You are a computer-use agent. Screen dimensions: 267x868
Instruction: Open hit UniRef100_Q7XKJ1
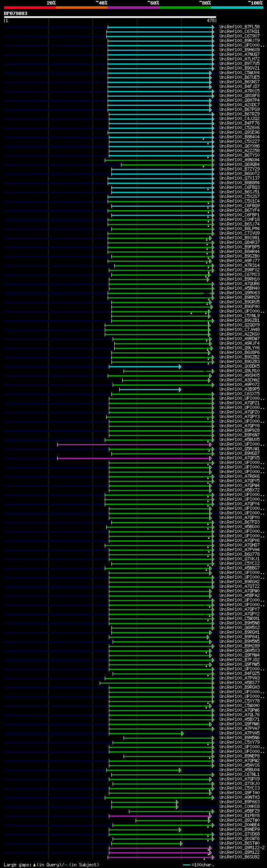239,559
